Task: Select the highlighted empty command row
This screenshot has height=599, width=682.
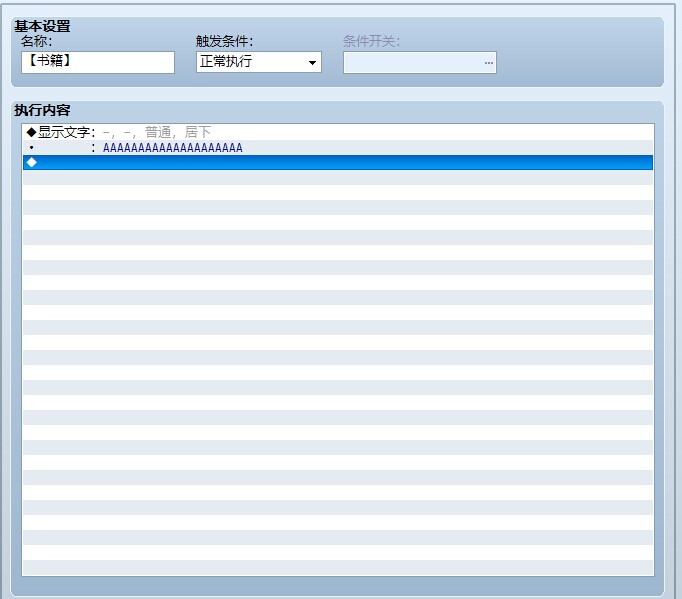Action: coord(338,162)
